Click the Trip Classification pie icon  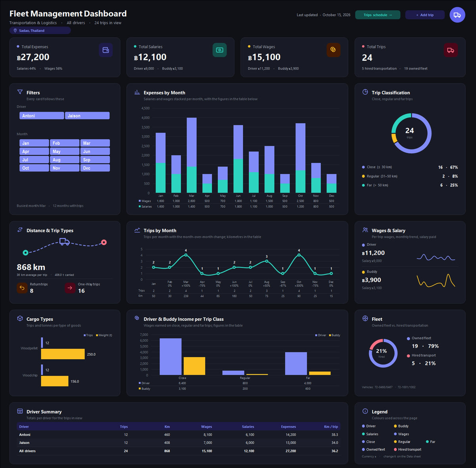[x=365, y=92]
